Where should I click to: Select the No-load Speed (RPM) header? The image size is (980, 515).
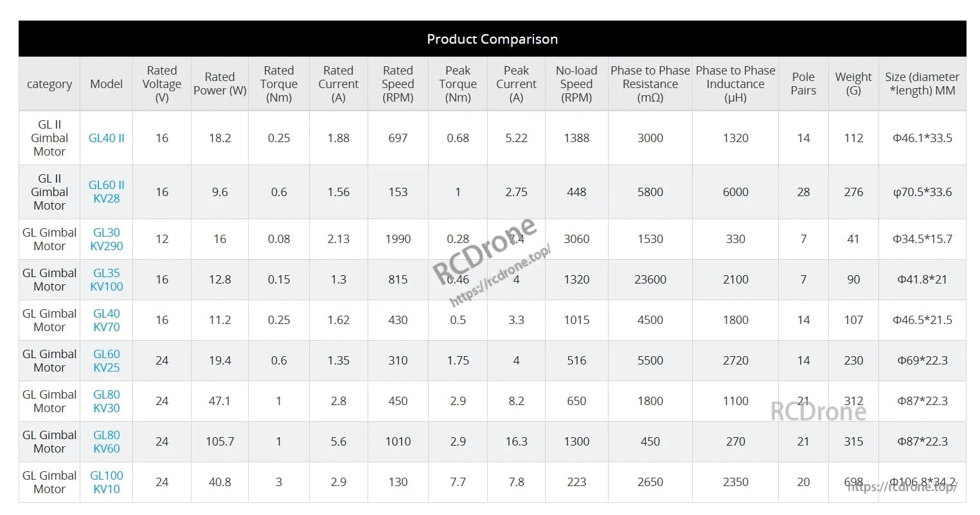[576, 84]
